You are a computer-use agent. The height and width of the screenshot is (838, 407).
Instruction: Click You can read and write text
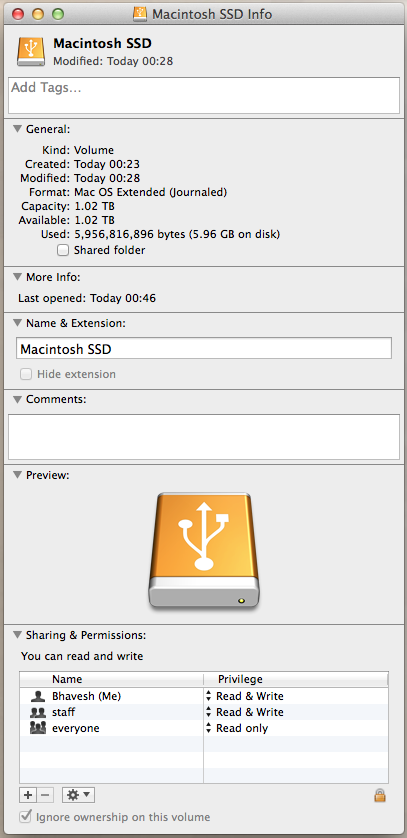click(82, 656)
